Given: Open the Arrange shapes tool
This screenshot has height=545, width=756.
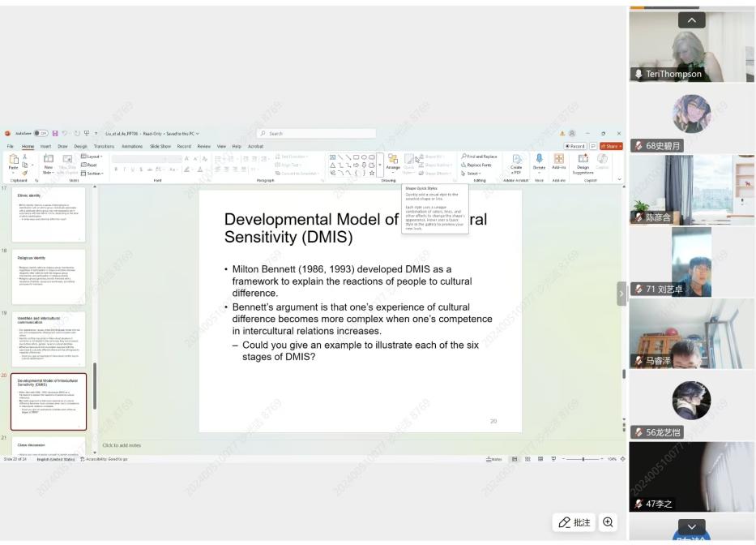Looking at the screenshot, I should 393,161.
